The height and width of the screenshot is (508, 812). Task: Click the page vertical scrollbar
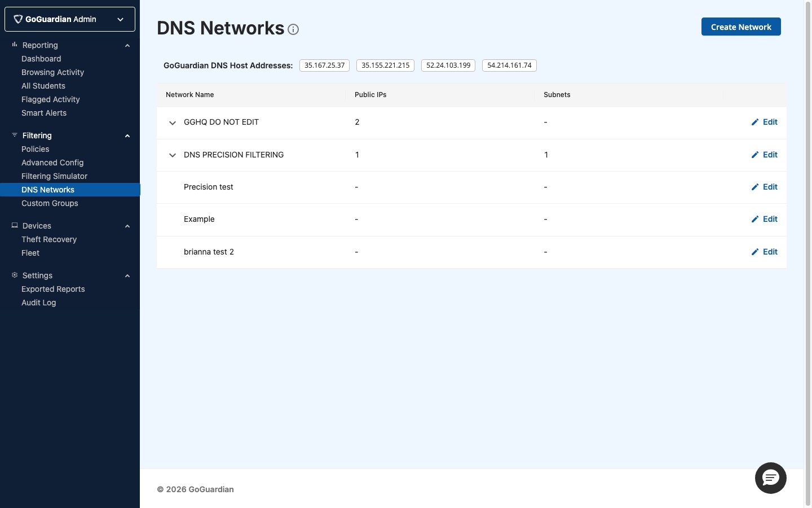pyautogui.click(x=807, y=254)
